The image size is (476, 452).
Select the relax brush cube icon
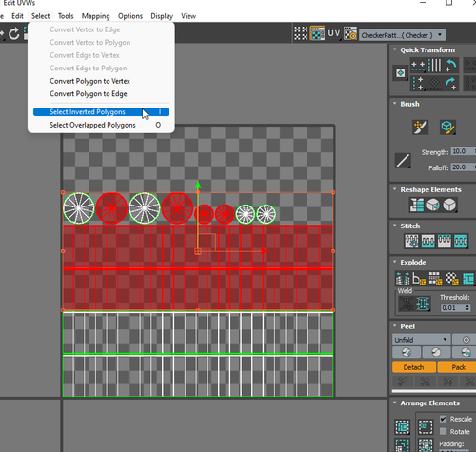pyautogui.click(x=447, y=128)
